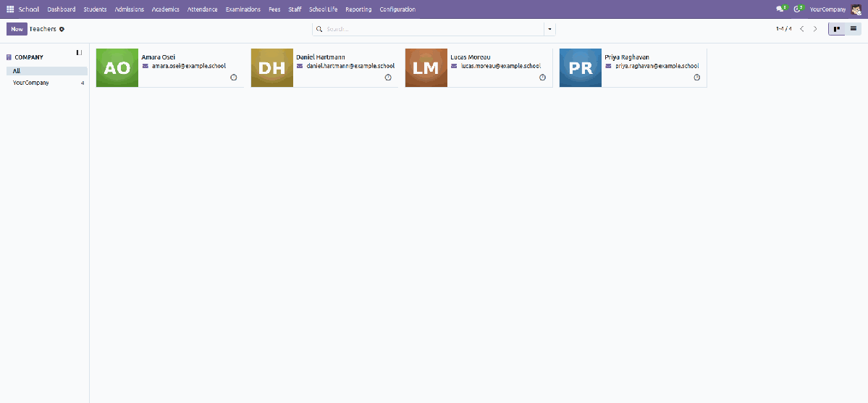Open the School Life menu
The image size is (868, 403).
click(324, 9)
